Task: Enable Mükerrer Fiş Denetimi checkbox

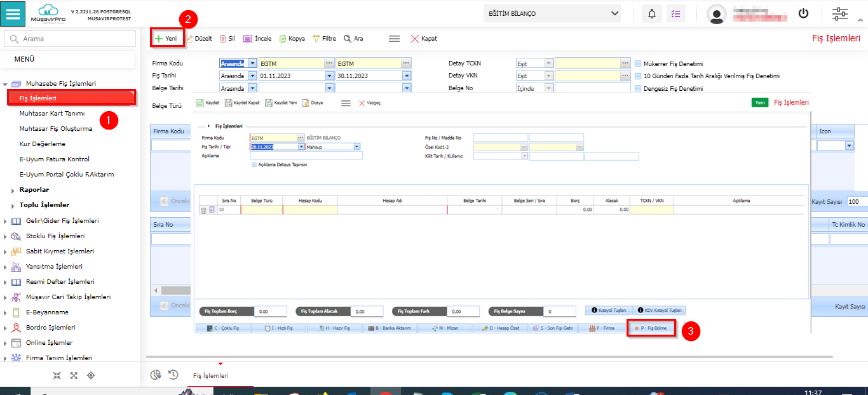Action: pyautogui.click(x=637, y=64)
